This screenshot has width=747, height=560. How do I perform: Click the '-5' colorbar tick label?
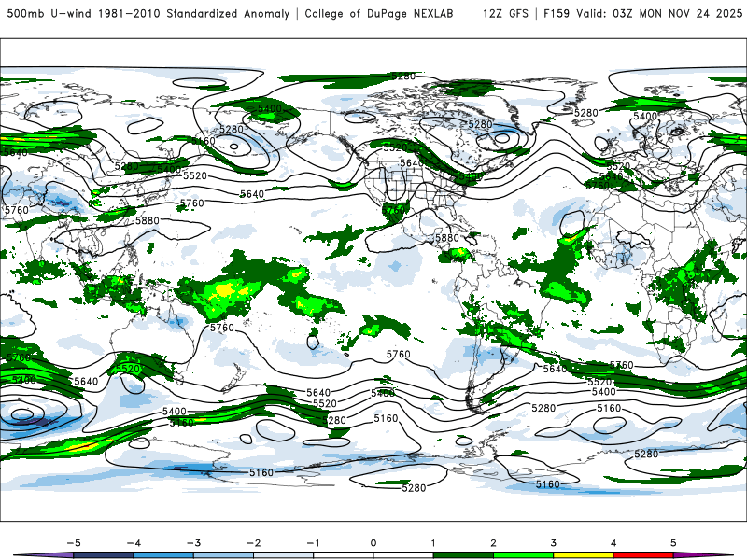74,543
